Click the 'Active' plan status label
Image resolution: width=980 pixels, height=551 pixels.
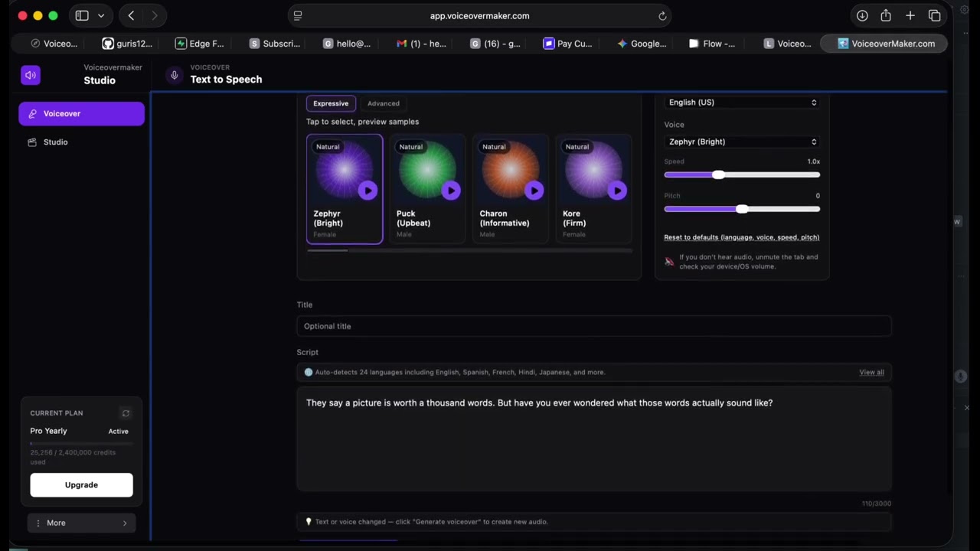[118, 432]
